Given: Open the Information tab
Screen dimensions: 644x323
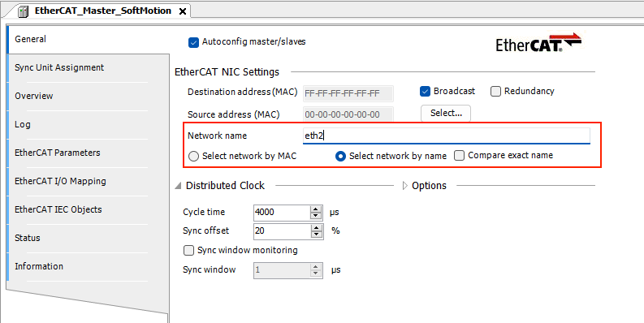Looking at the screenshot, I should pos(88,266).
